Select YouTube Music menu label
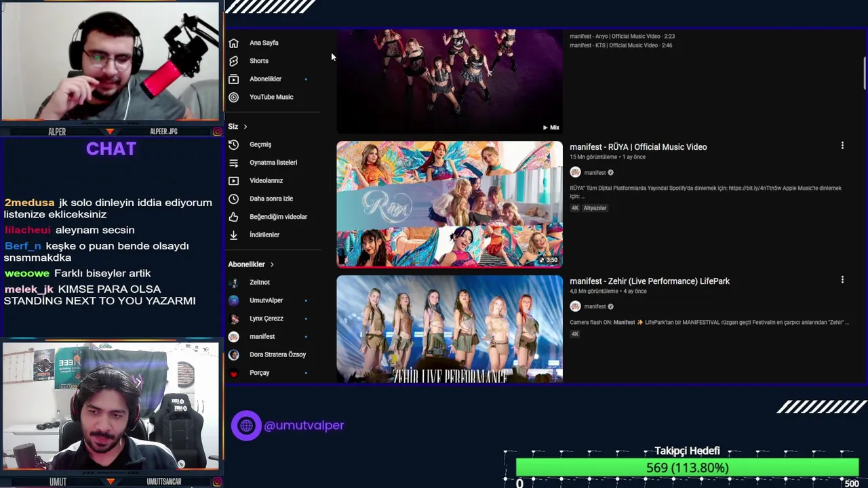 271,97
